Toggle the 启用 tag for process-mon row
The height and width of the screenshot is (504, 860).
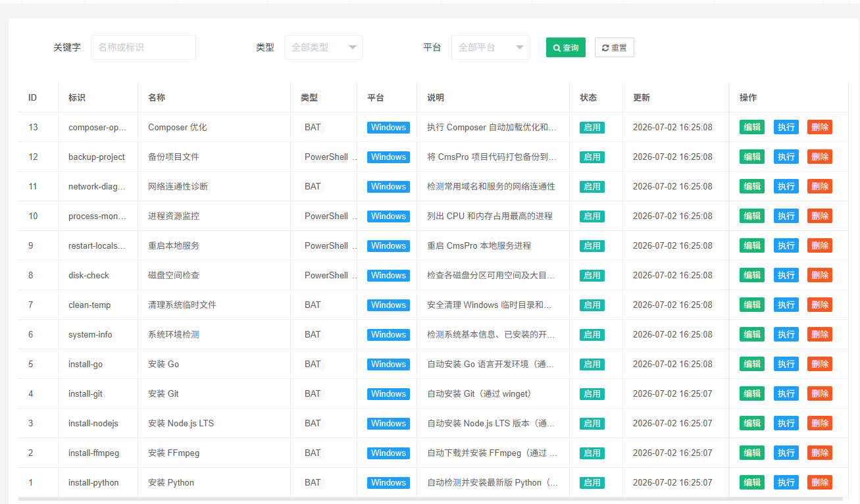[592, 216]
